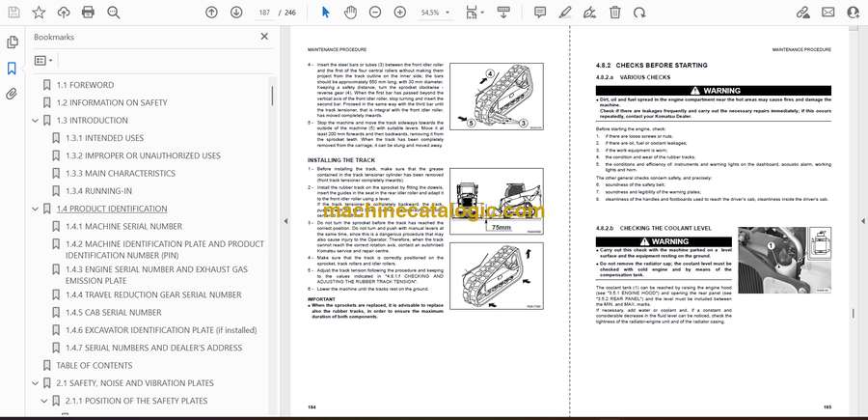Click the heading 4.8.2 CHECKS BEFORE STARTING

(652, 66)
